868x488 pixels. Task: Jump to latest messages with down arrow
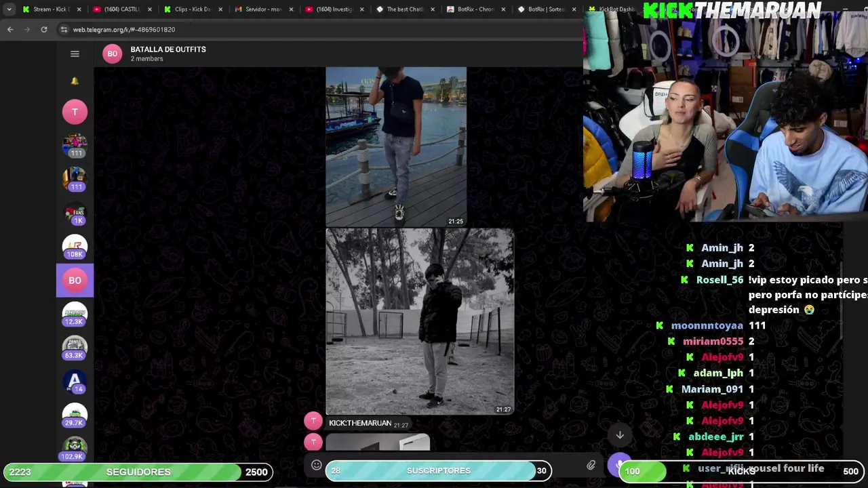620,435
